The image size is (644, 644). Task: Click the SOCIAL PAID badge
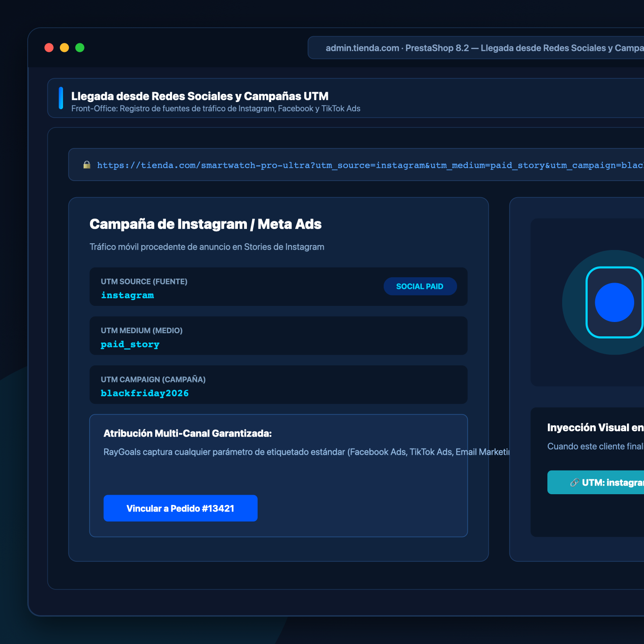[420, 286]
